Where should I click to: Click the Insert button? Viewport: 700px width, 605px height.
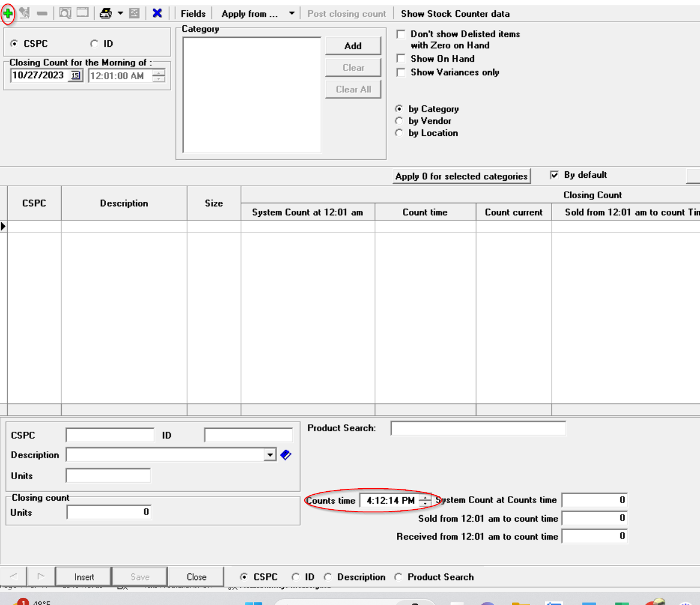84,577
